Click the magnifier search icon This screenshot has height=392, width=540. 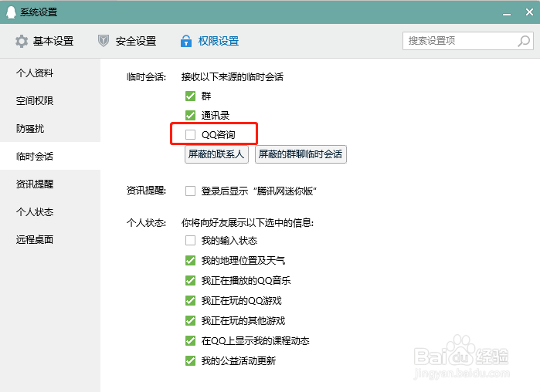pos(524,41)
